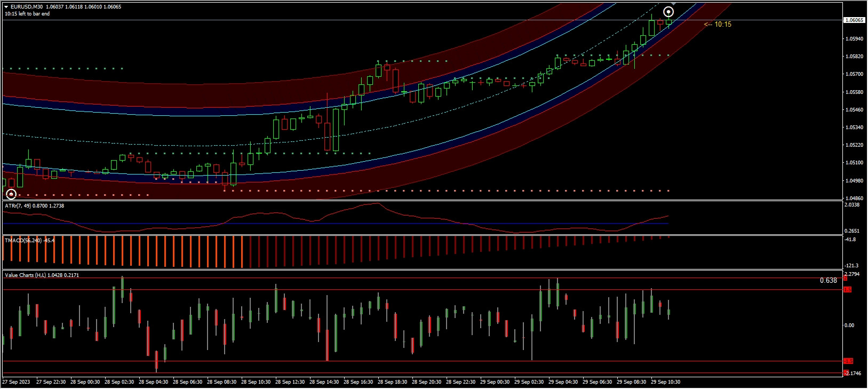The height and width of the screenshot is (389, 868).
Task: Click the 28 Sep 00:30 time label
Action: (85, 382)
